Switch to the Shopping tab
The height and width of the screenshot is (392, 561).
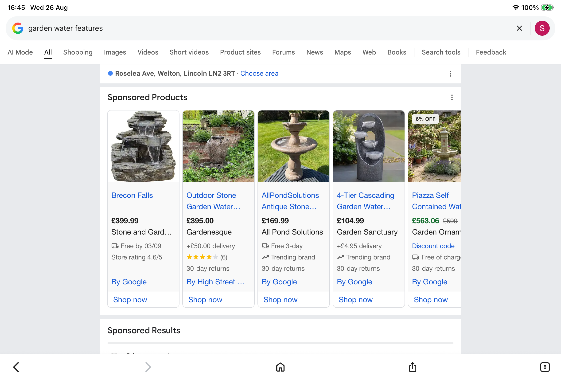pos(78,52)
